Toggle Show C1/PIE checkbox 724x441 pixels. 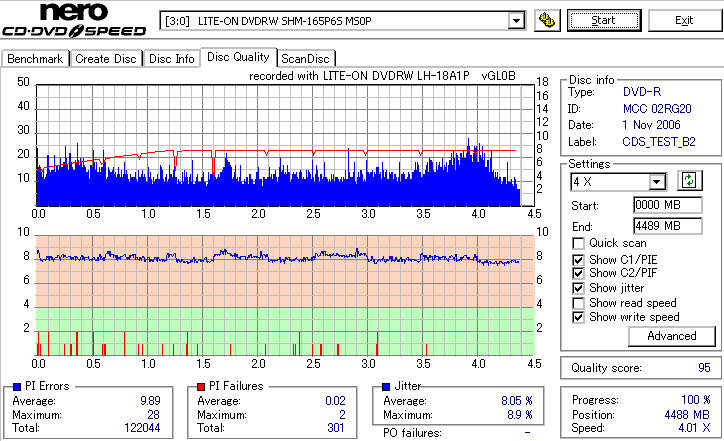pyautogui.click(x=578, y=260)
